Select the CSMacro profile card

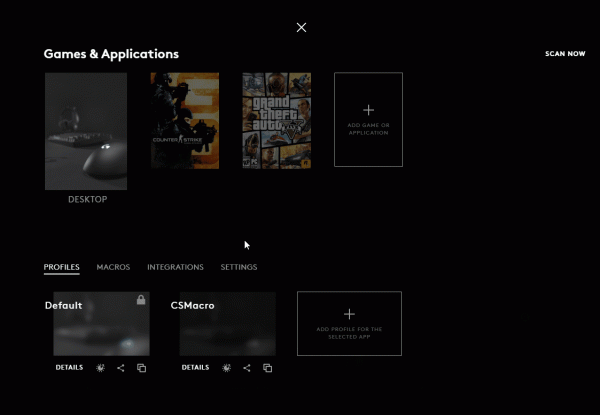pyautogui.click(x=227, y=325)
